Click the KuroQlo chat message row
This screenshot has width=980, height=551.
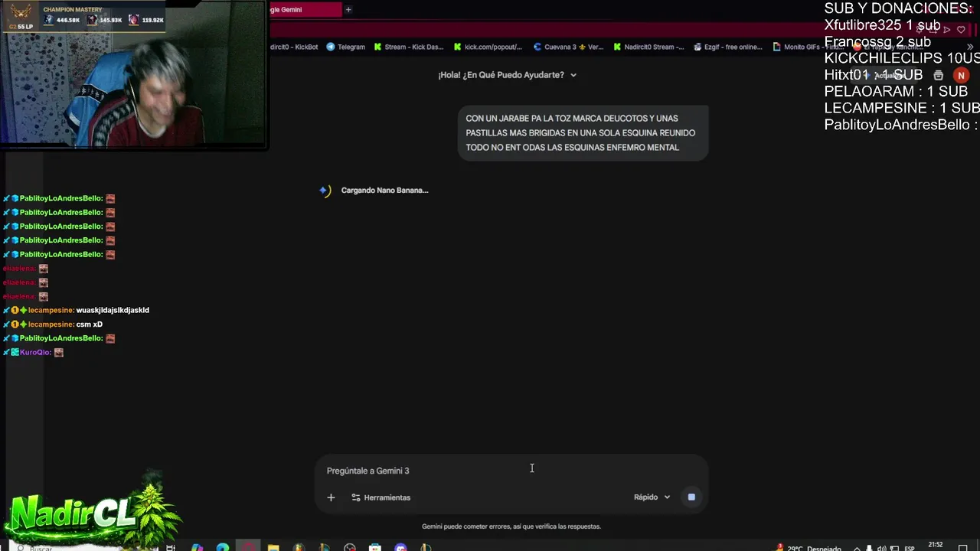tap(33, 352)
